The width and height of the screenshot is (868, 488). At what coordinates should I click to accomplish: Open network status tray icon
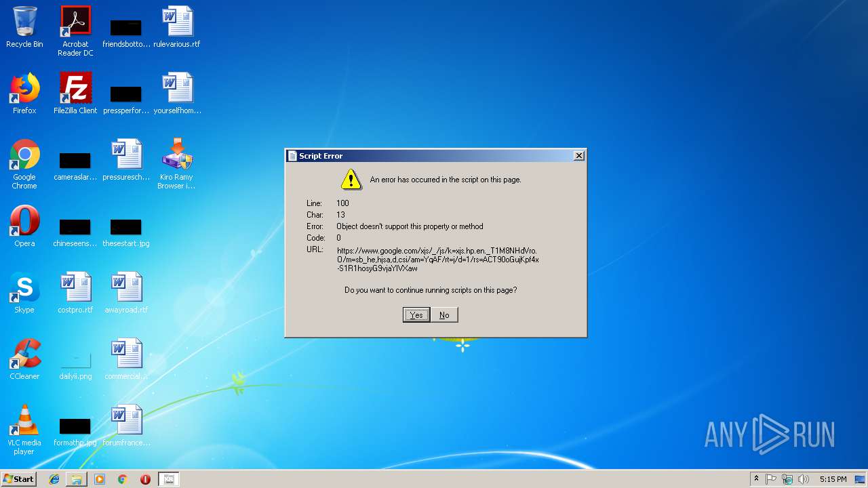(787, 479)
